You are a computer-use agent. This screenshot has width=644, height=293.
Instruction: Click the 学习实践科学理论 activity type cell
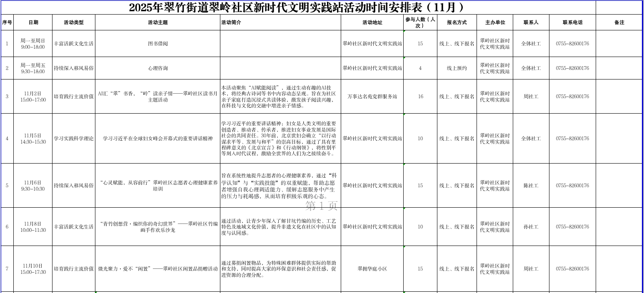(74, 139)
